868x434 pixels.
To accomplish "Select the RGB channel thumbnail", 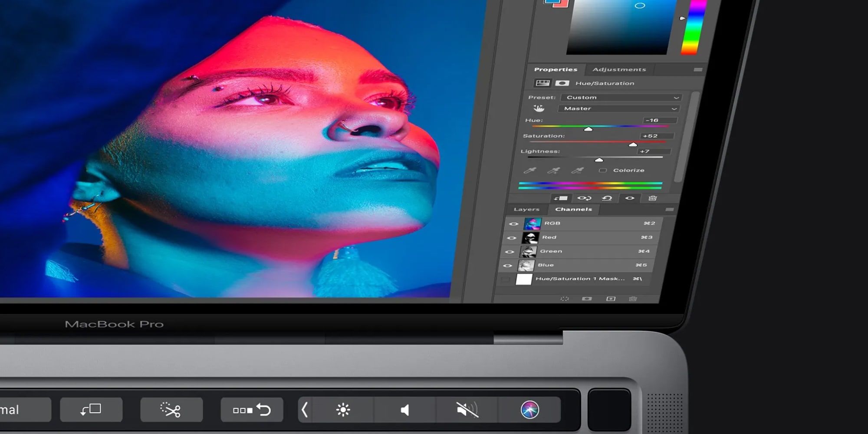I will point(533,224).
